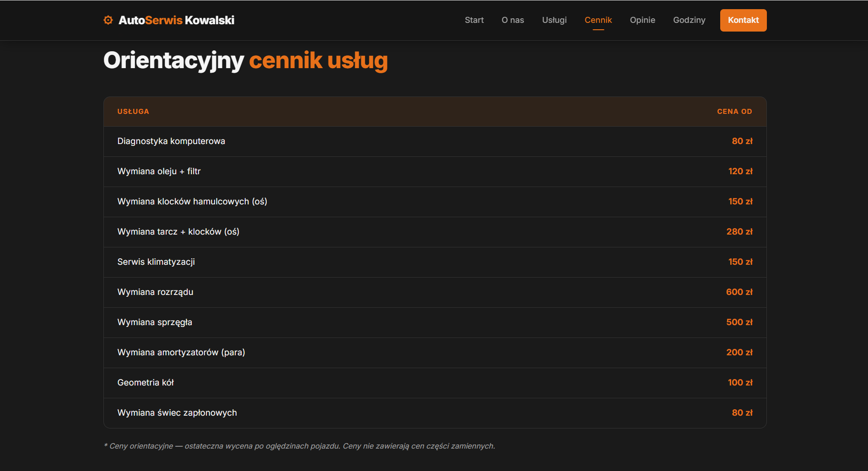868x471 pixels.
Task: Select the Wymiana sprzęgła row
Action: (155, 322)
